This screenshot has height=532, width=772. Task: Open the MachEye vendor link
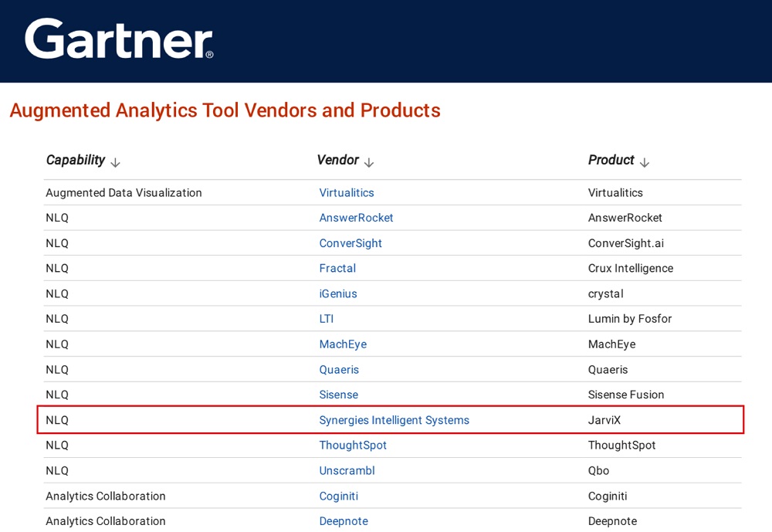point(343,344)
